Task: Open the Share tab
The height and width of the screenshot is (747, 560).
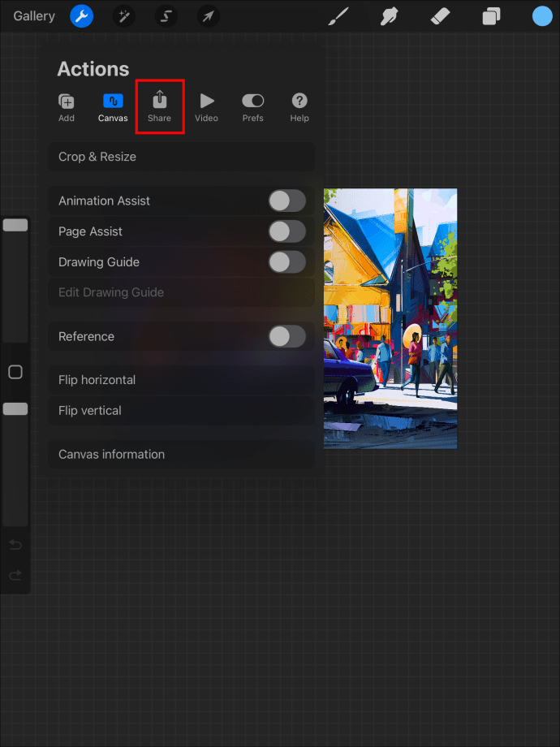Action: [x=160, y=106]
